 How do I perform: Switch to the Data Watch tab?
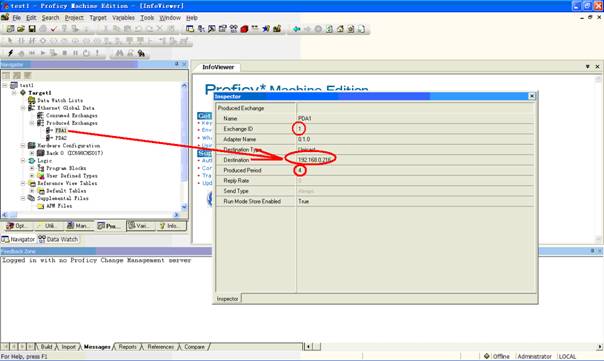point(58,239)
